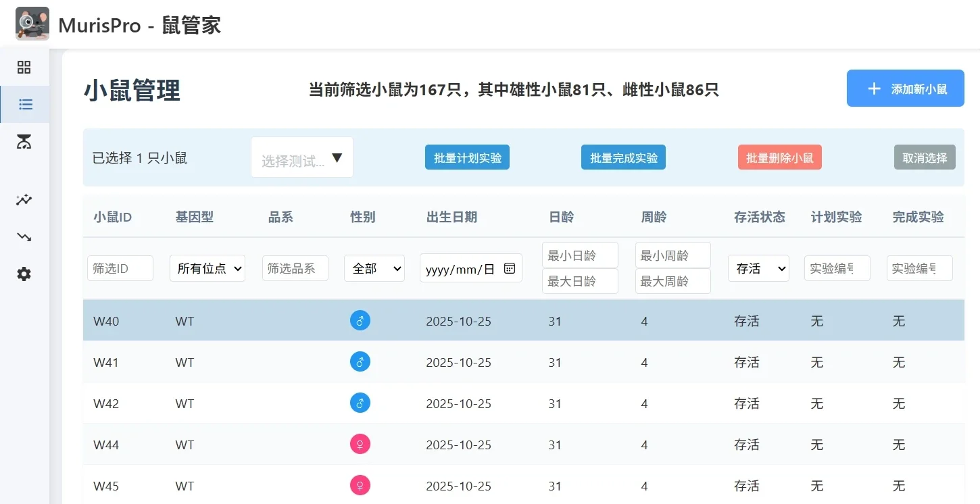The height and width of the screenshot is (504, 980).
Task: Open the settings gear icon in sidebar
Action: coord(24,274)
